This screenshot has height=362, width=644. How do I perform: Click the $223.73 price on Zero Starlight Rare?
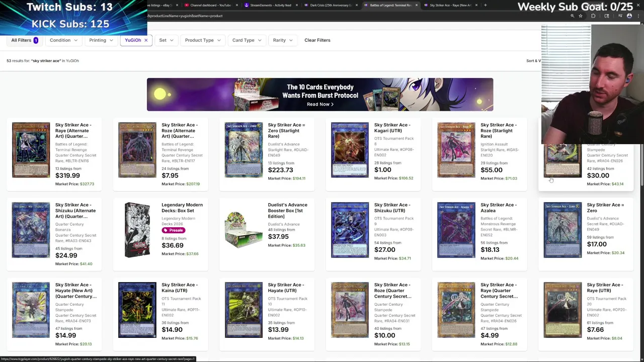pyautogui.click(x=280, y=170)
